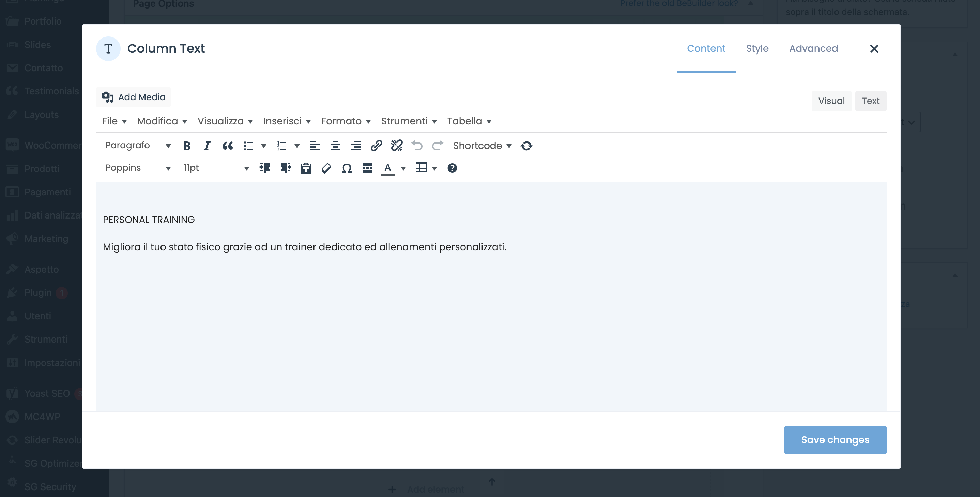The image size is (980, 497).
Task: Open Plugin in the WordPress sidebar
Action: click(38, 293)
